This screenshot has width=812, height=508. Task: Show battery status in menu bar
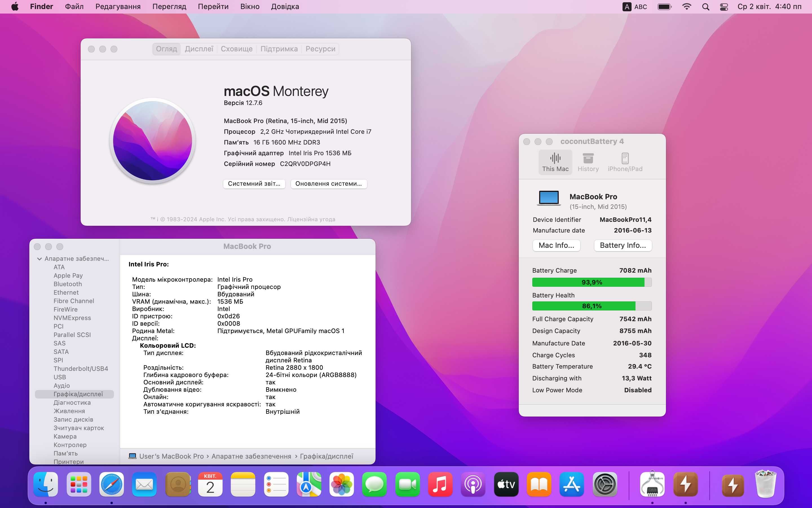click(x=664, y=7)
